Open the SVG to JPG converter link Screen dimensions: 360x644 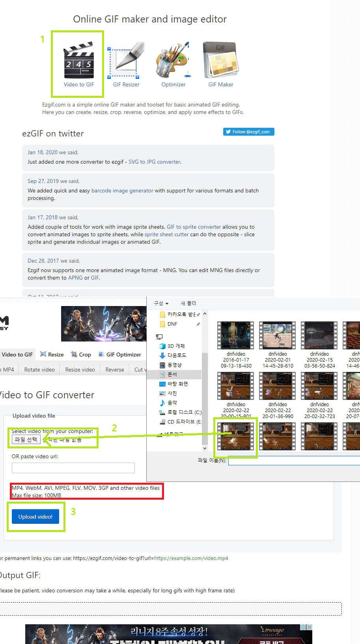154,162
